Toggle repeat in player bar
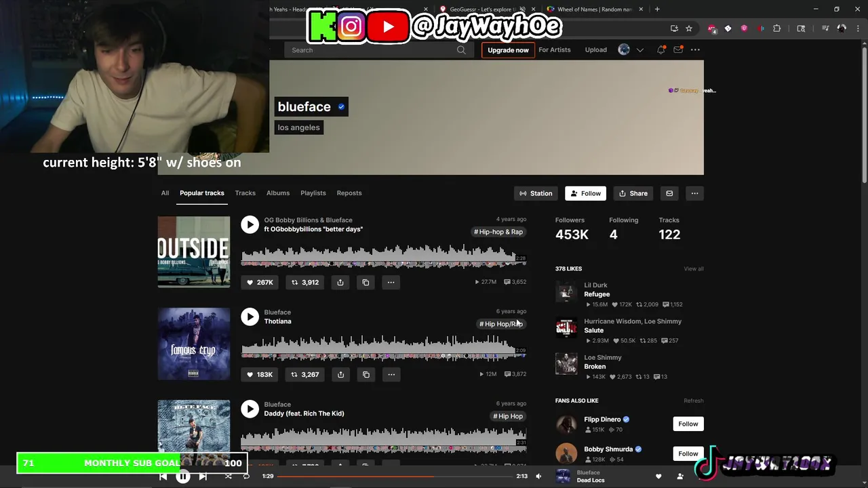 tap(247, 476)
